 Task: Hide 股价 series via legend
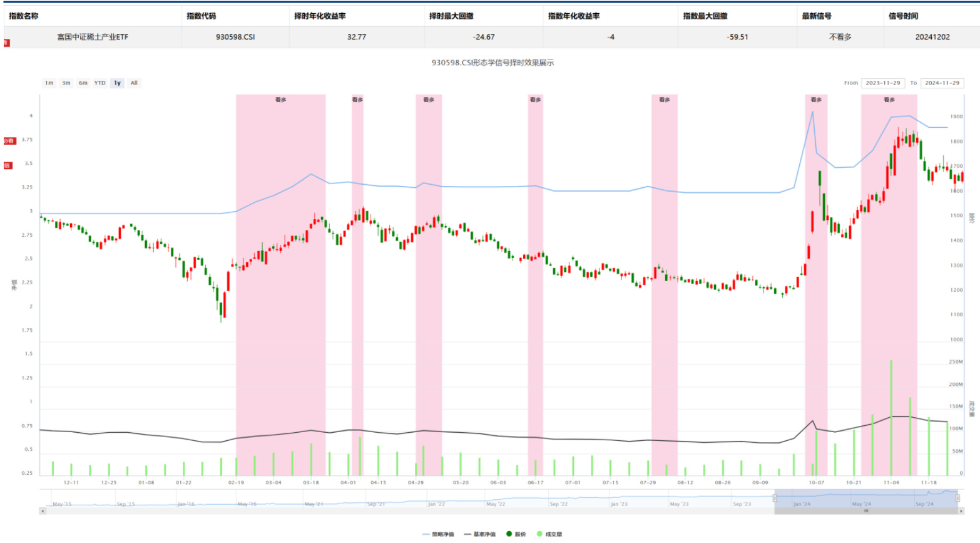pyautogui.click(x=516, y=534)
